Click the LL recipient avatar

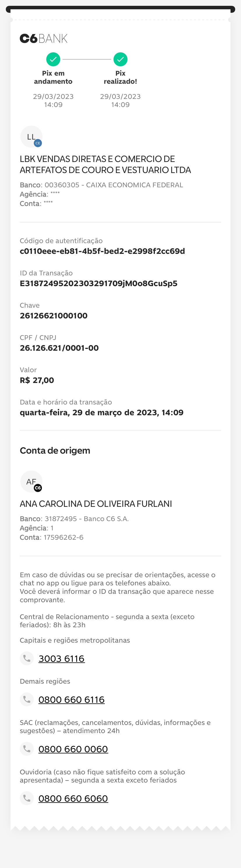pos(31,137)
